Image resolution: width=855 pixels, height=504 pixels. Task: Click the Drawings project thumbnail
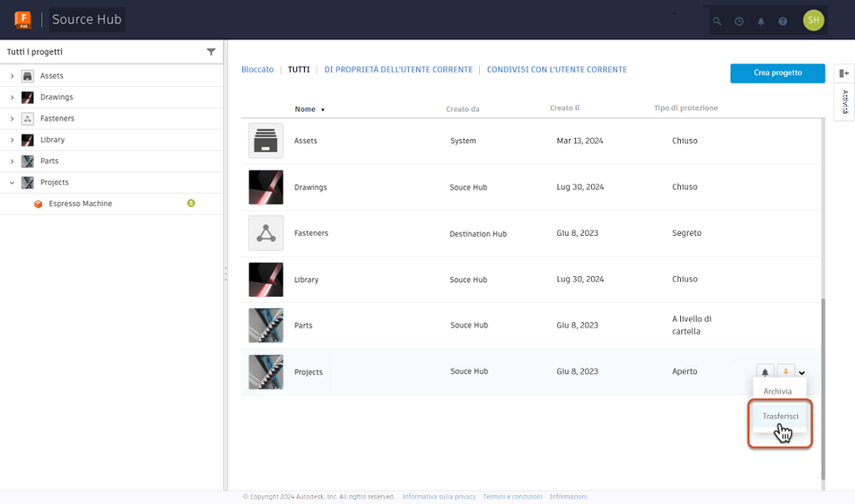[x=266, y=187]
